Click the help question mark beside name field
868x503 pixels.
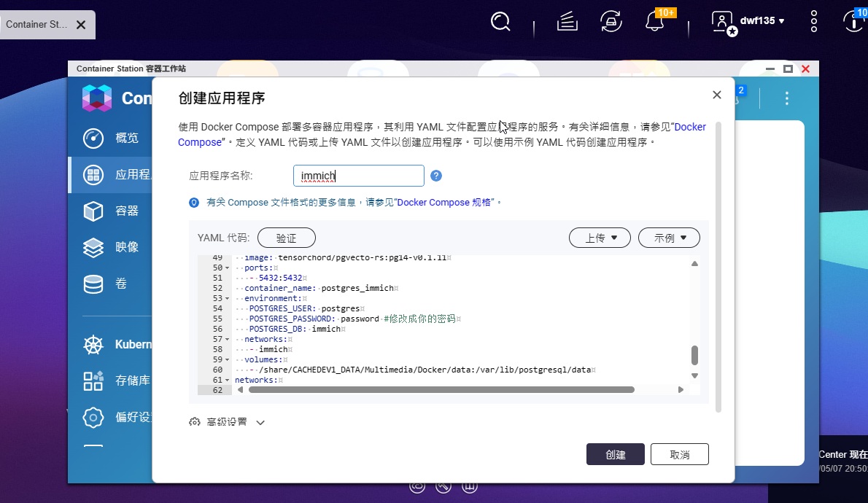[436, 176]
